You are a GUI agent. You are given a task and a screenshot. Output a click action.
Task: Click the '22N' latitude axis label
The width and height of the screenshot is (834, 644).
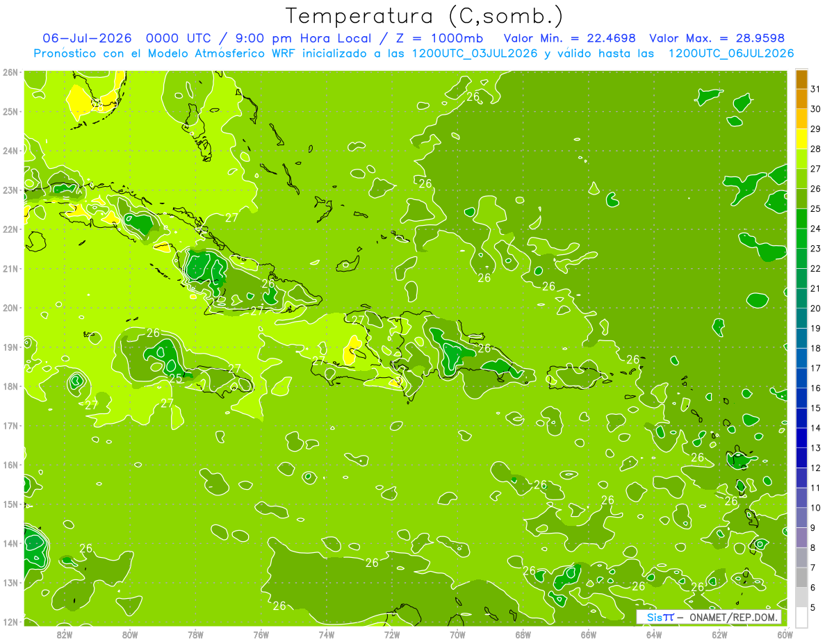(10, 229)
